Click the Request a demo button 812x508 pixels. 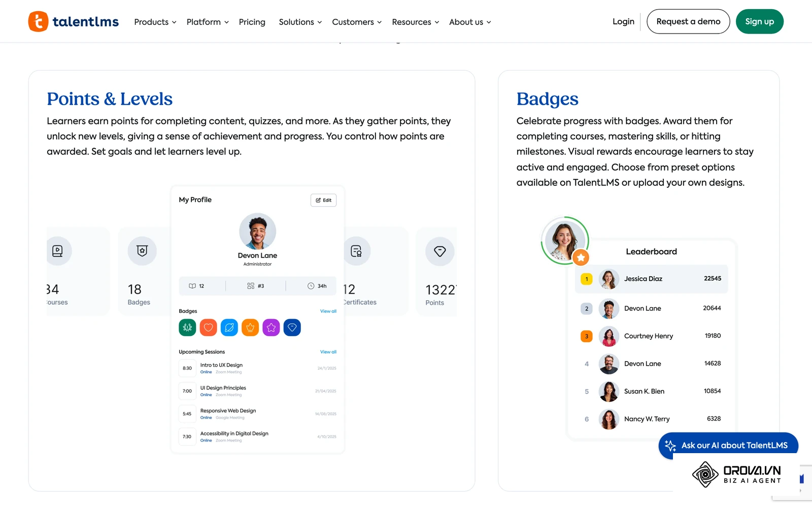point(688,21)
